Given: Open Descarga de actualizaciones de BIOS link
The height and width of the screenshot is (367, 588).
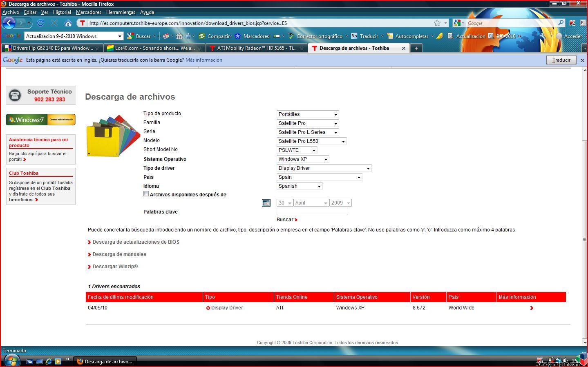Looking at the screenshot, I should coord(136,242).
